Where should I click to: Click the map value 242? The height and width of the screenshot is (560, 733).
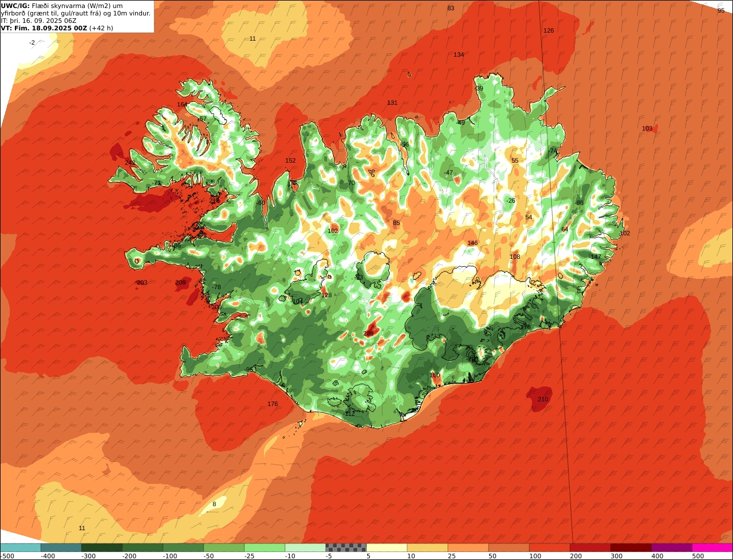[130, 163]
